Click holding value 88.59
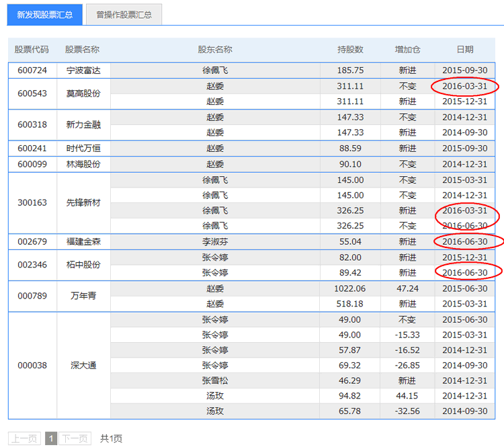Viewport: 504px width, 447px height. 350,149
